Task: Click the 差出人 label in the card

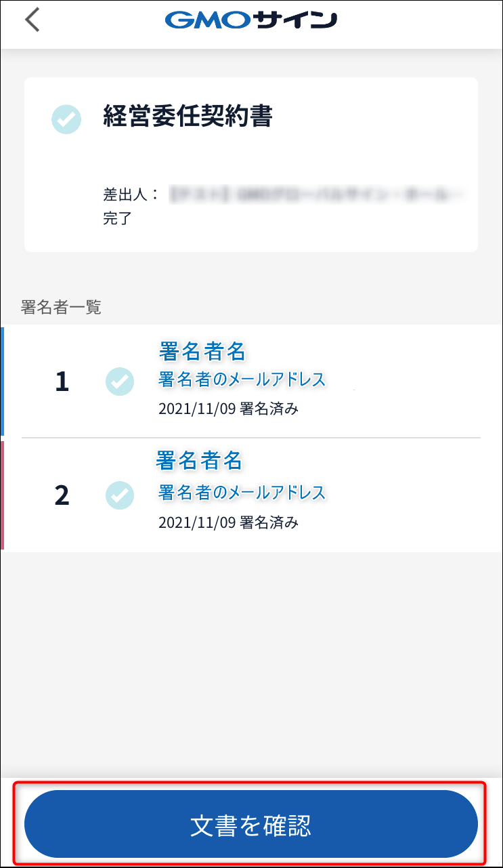Action: (x=126, y=195)
